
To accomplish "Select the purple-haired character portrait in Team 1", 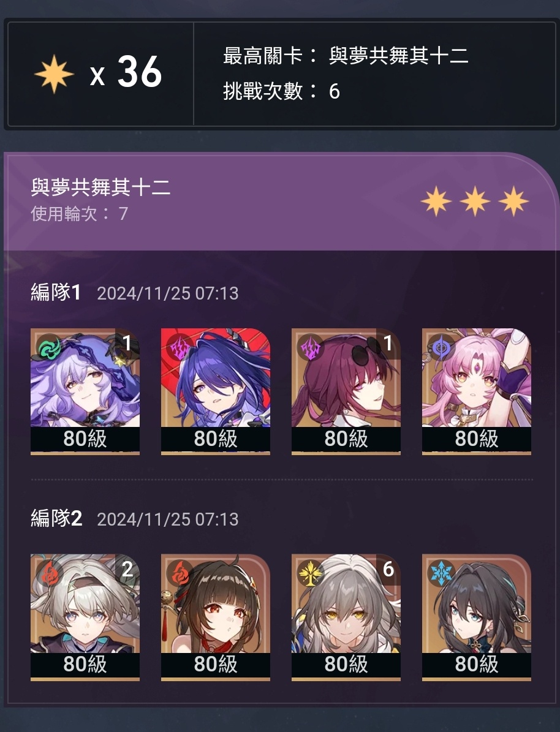I will (85, 391).
